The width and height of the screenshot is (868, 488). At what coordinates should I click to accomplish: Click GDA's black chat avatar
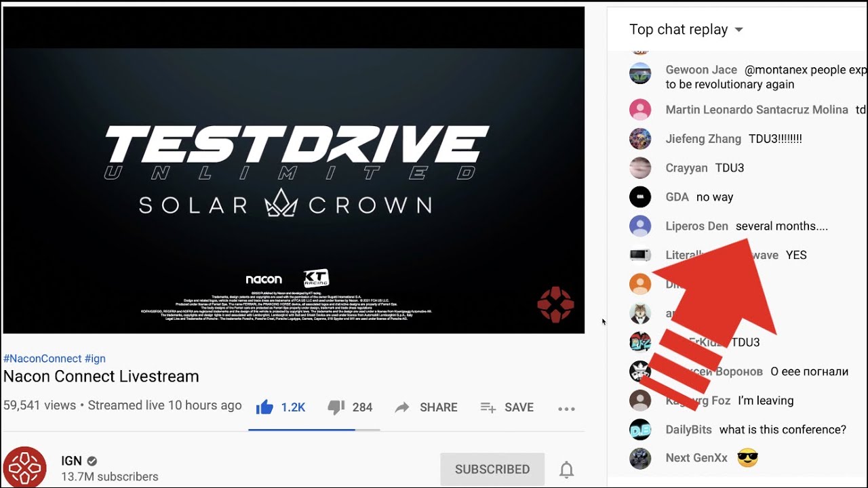tap(640, 197)
